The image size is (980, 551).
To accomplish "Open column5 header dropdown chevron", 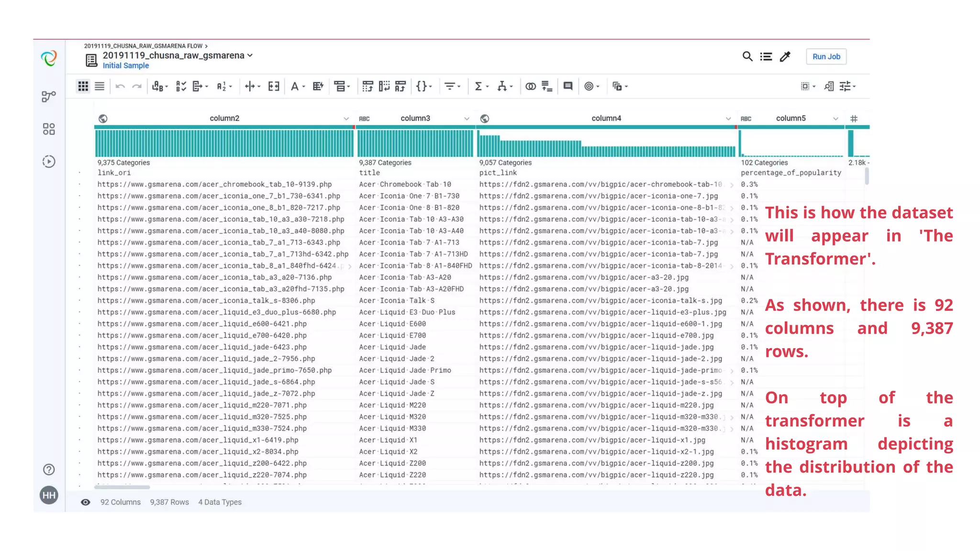I will pyautogui.click(x=835, y=119).
